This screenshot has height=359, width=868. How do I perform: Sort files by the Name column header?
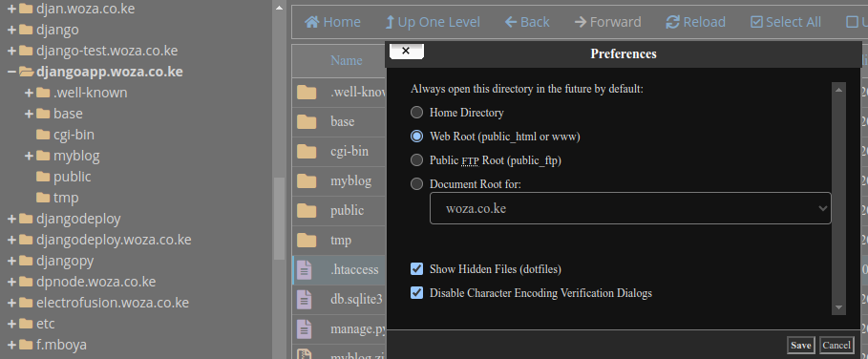347,60
